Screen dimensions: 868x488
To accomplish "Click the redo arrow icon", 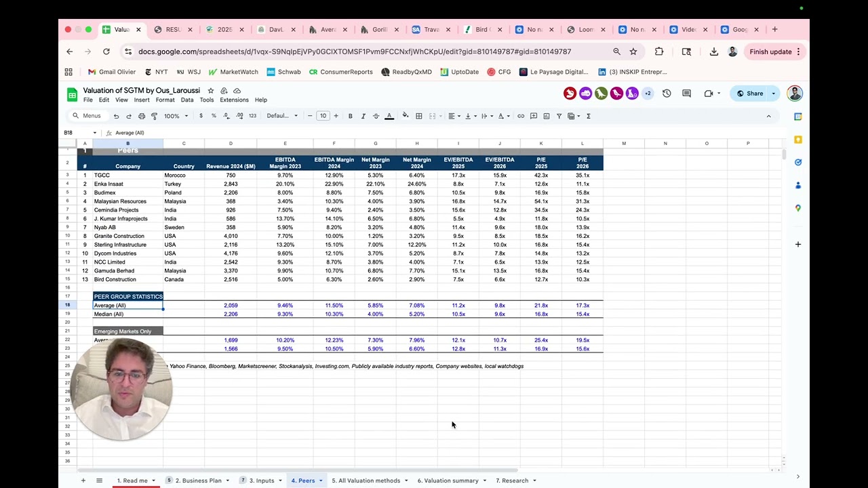I will pos(129,116).
